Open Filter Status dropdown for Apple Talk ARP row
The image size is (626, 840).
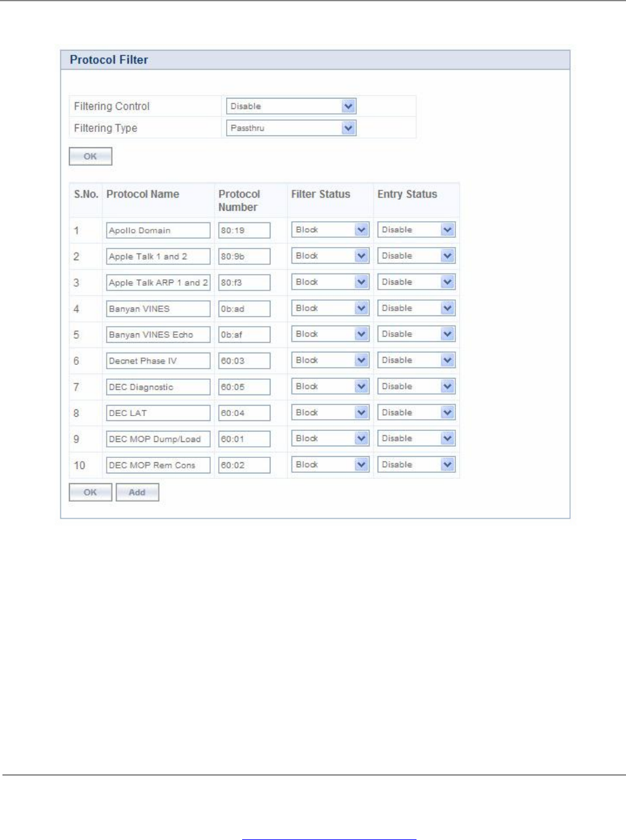point(330,282)
